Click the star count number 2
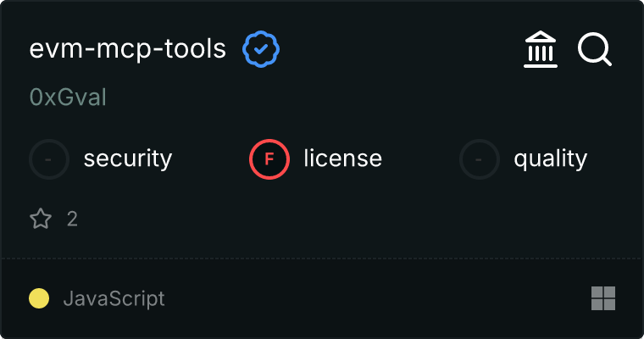Viewport: 644px width, 339px height. tap(72, 220)
